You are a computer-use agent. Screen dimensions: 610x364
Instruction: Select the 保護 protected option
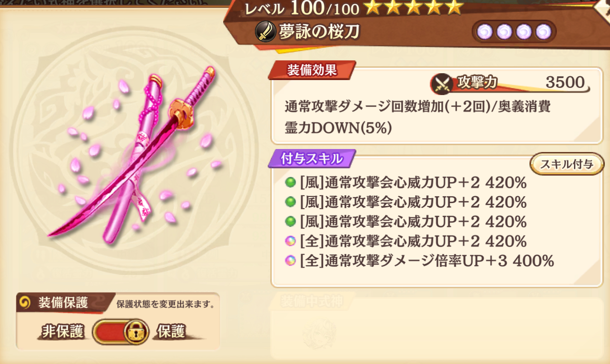tap(171, 331)
